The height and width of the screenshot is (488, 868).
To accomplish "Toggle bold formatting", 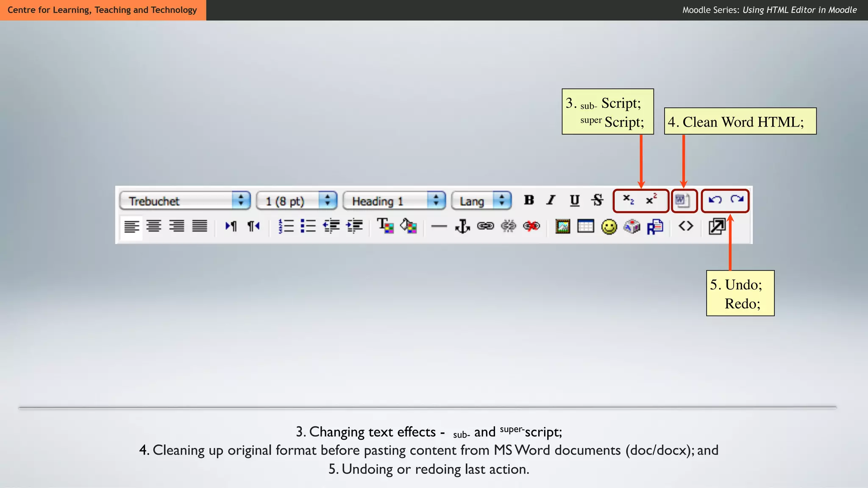I will point(529,200).
